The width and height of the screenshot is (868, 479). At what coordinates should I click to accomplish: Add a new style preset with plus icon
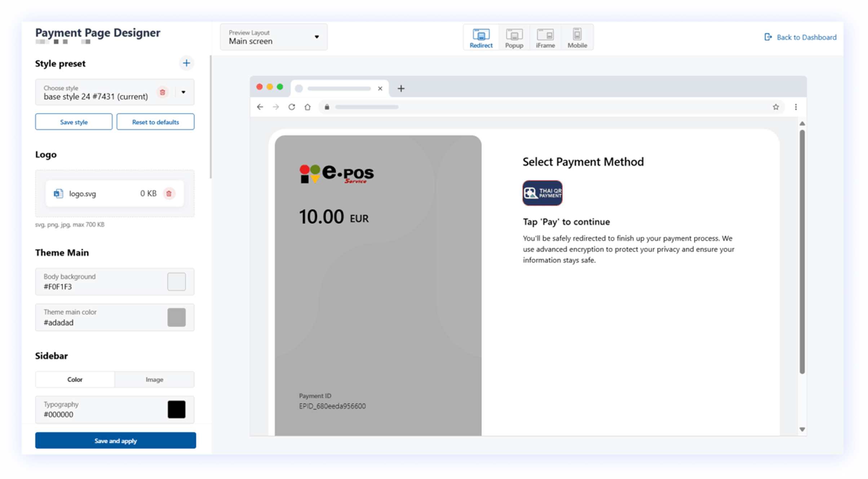(186, 63)
